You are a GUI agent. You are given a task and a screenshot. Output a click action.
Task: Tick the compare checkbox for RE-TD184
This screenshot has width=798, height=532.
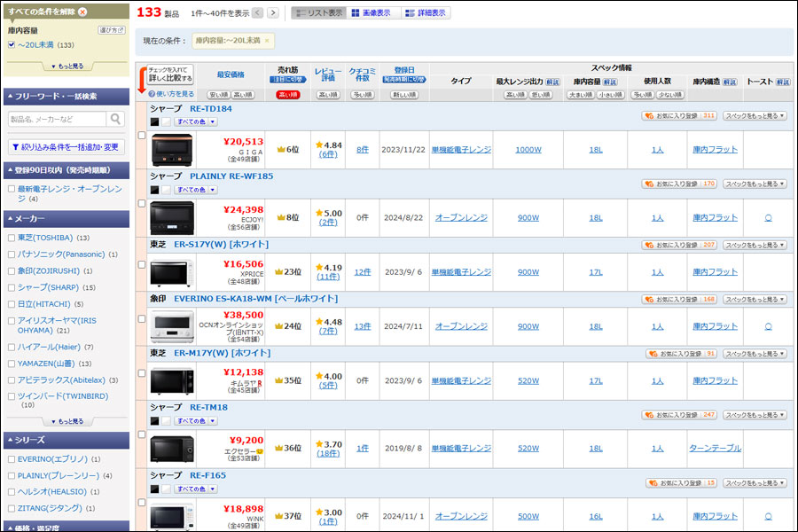tap(142, 136)
